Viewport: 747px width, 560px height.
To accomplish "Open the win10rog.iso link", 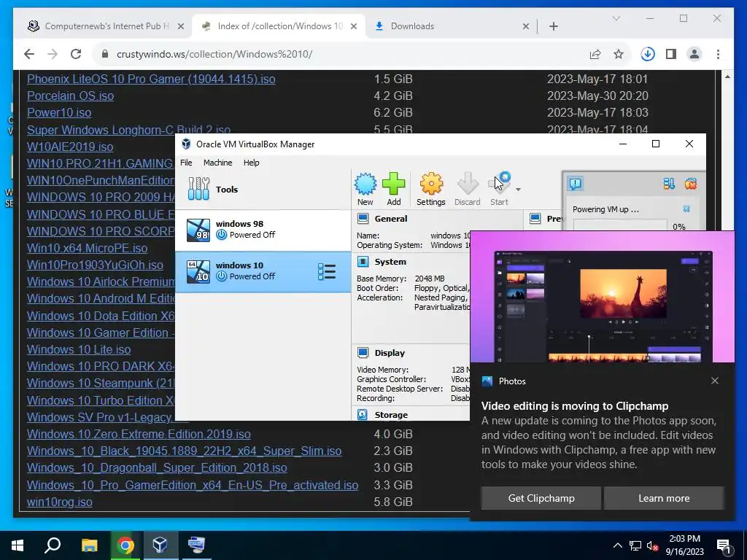I will coord(60,502).
